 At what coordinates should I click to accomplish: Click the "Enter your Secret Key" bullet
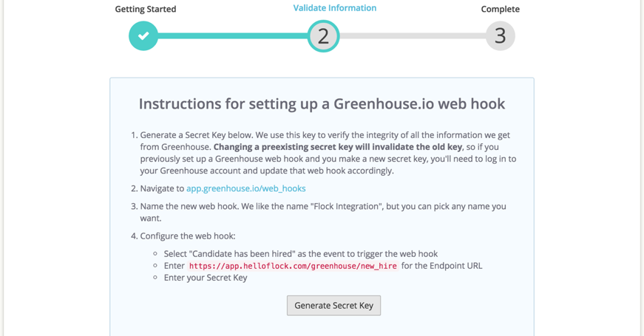point(206,278)
